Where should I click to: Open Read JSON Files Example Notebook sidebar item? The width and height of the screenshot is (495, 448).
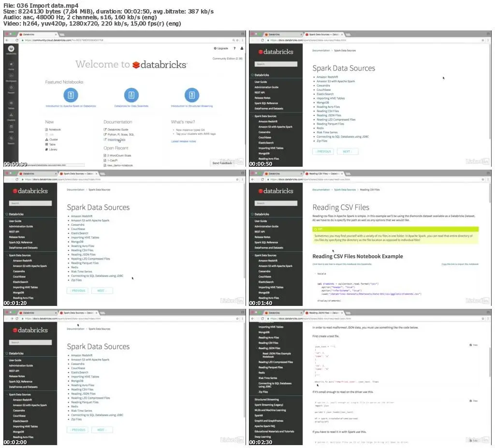[x=277, y=355]
